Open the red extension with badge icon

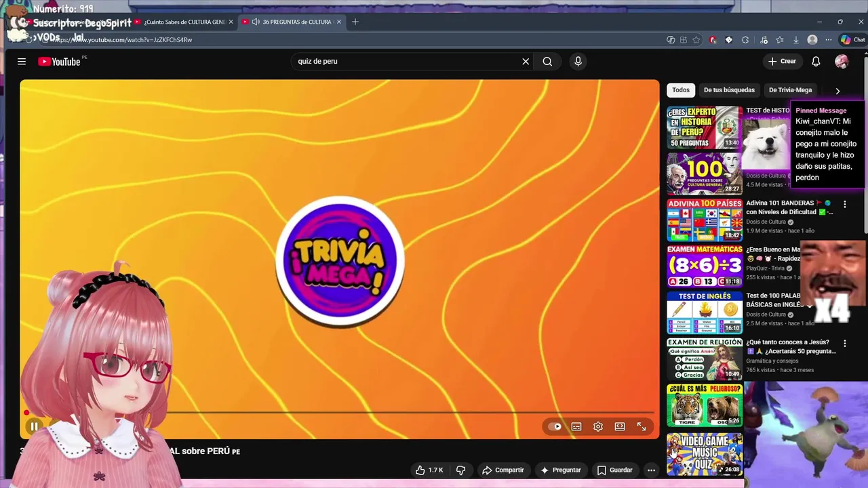pos(713,40)
